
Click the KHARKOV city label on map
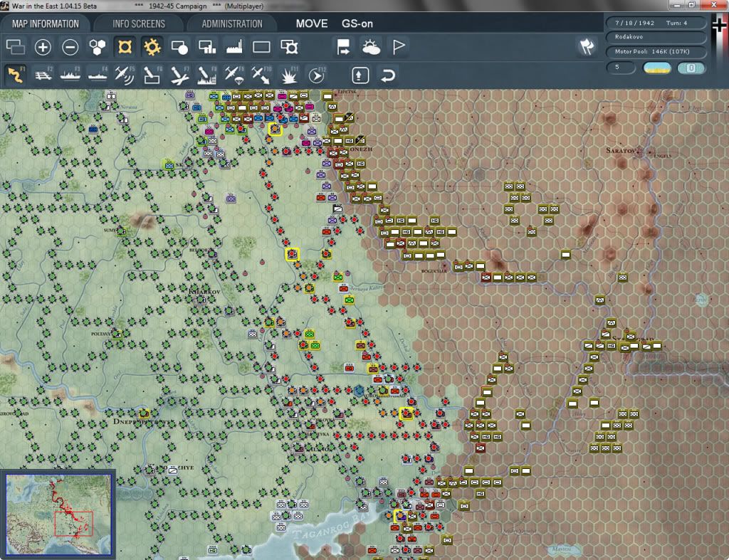click(x=204, y=292)
